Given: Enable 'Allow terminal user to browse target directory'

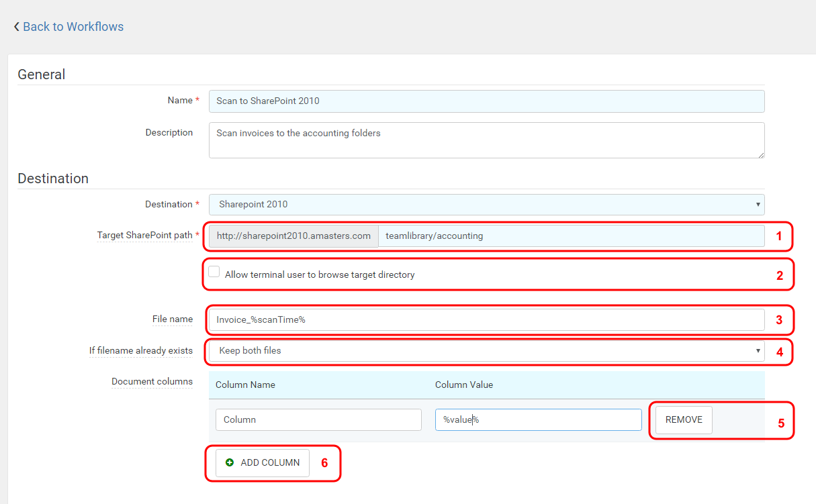Looking at the screenshot, I should (x=215, y=271).
